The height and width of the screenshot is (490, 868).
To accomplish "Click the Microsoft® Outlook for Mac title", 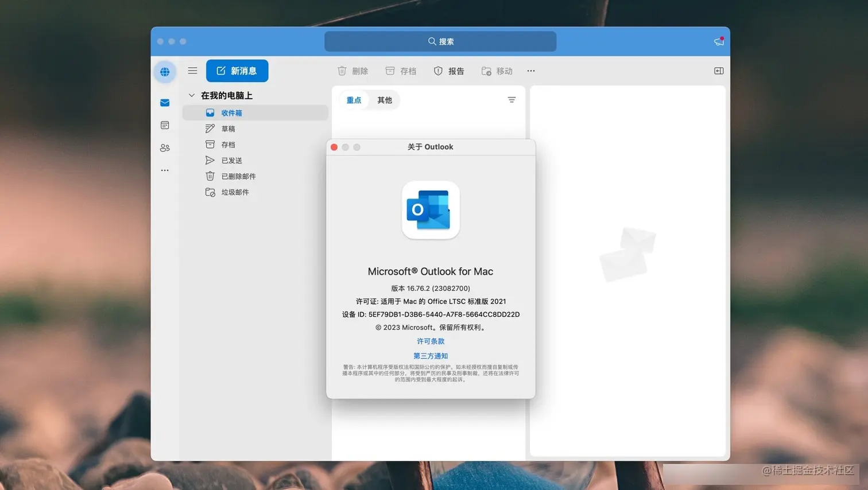I will pos(431,271).
